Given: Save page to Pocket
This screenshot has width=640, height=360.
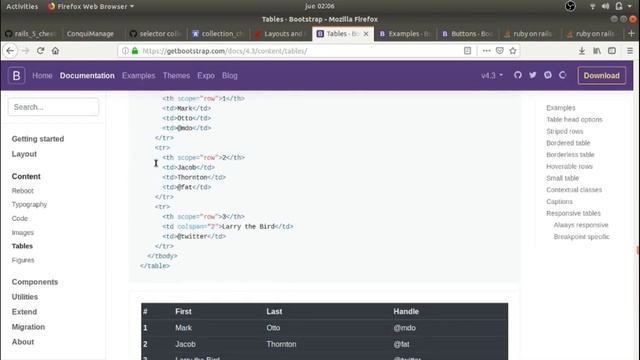Looking at the screenshot, I should click(x=500, y=51).
